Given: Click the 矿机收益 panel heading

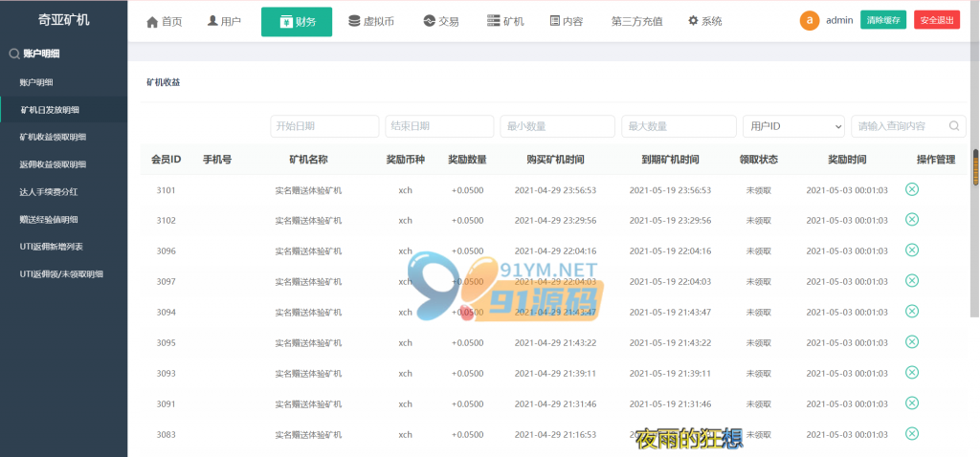Looking at the screenshot, I should (164, 82).
